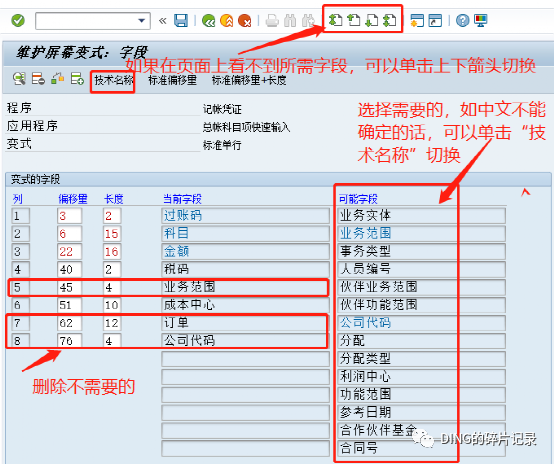Click the Find binoculars icon
Screen dimensions: 554x464
[290, 20]
